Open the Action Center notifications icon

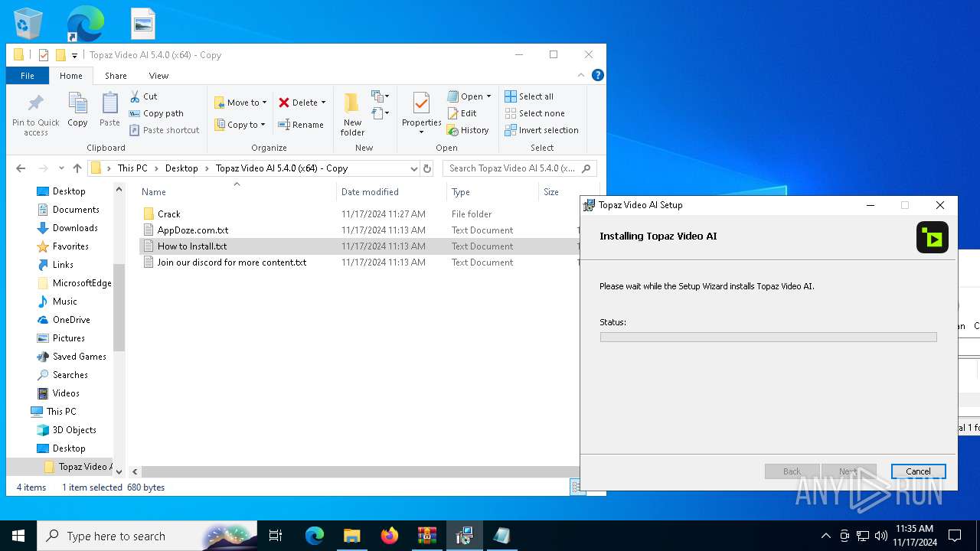955,536
